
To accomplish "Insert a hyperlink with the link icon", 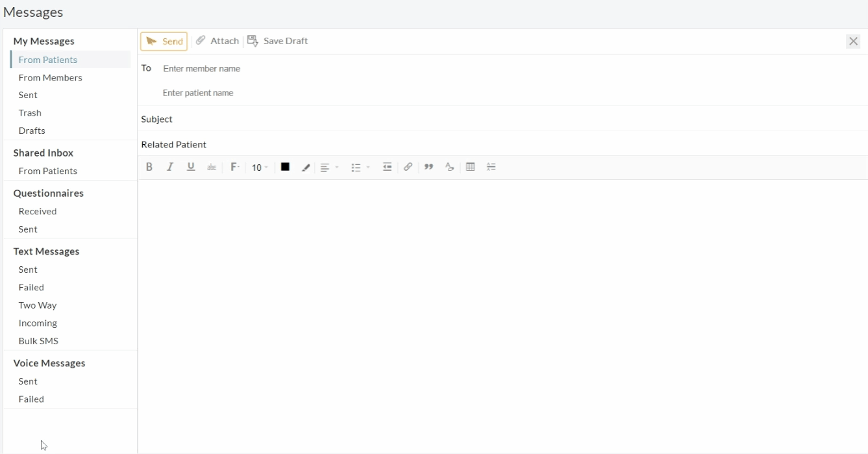I will [x=408, y=167].
